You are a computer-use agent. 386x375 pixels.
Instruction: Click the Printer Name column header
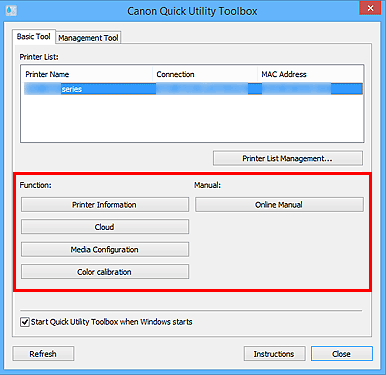[88, 74]
